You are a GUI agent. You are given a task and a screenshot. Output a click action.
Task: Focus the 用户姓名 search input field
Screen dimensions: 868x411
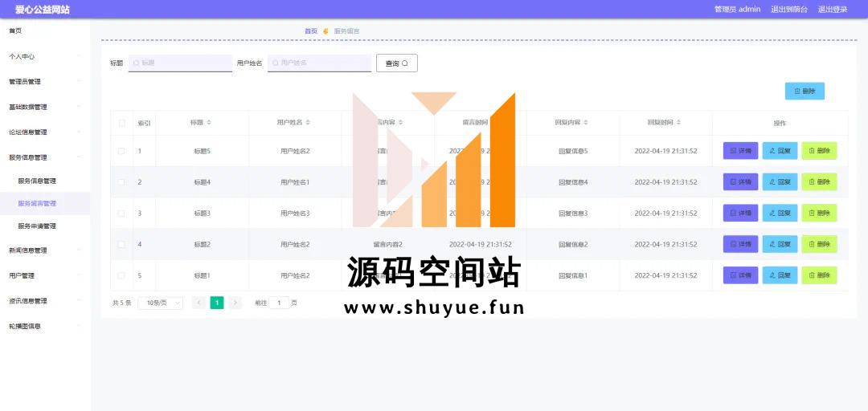[319, 63]
